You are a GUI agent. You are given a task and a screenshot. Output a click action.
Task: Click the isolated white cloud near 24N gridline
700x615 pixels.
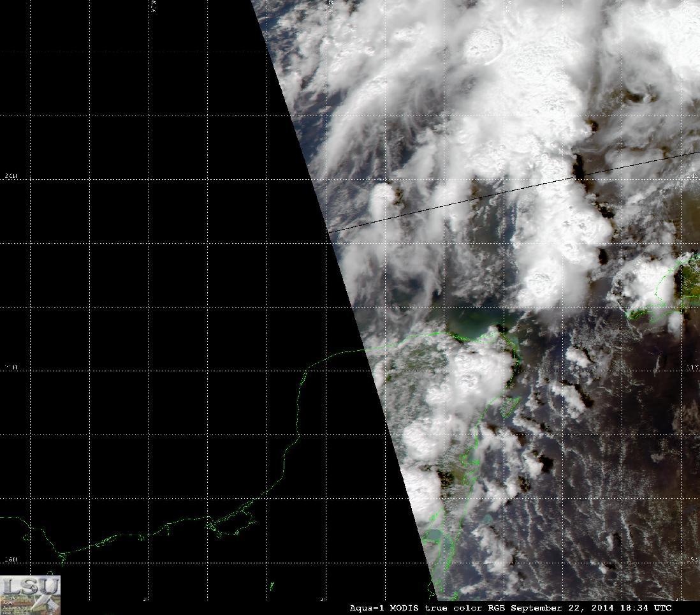382,200
